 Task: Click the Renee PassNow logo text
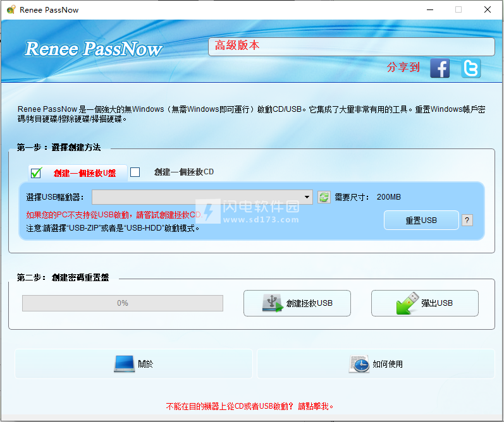[93, 49]
